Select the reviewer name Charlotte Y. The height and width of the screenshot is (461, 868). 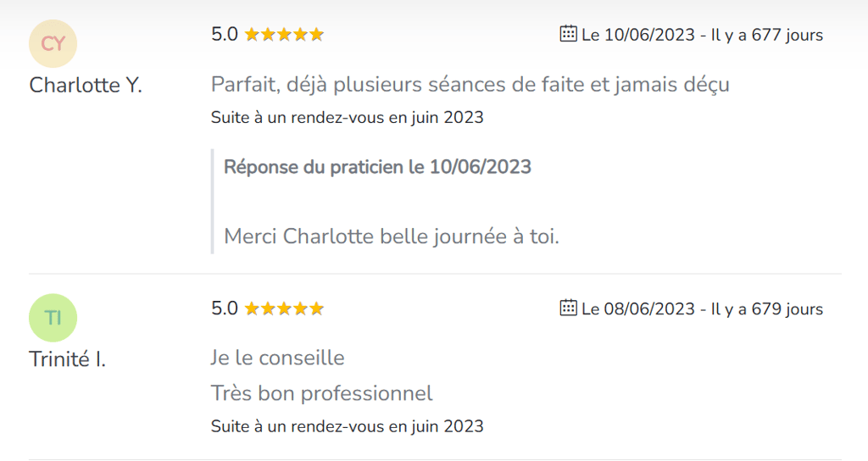(x=86, y=86)
